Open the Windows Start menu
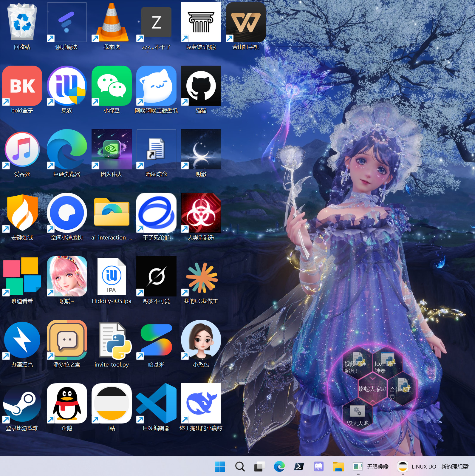Image resolution: width=475 pixels, height=476 pixels. (x=220, y=466)
